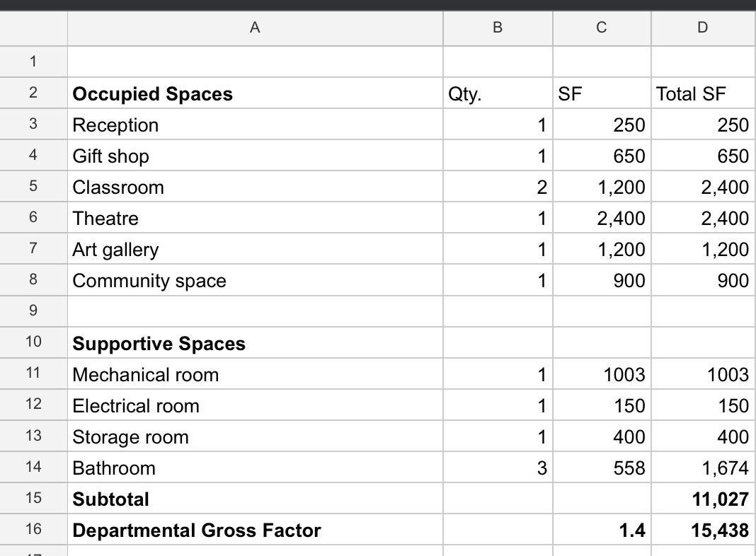
Task: Select column D header
Action: pos(702,28)
